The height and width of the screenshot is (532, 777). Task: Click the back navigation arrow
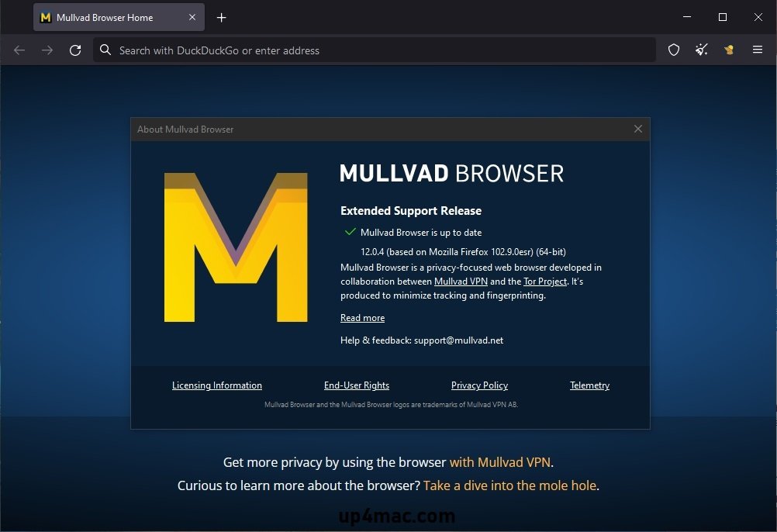[19, 50]
